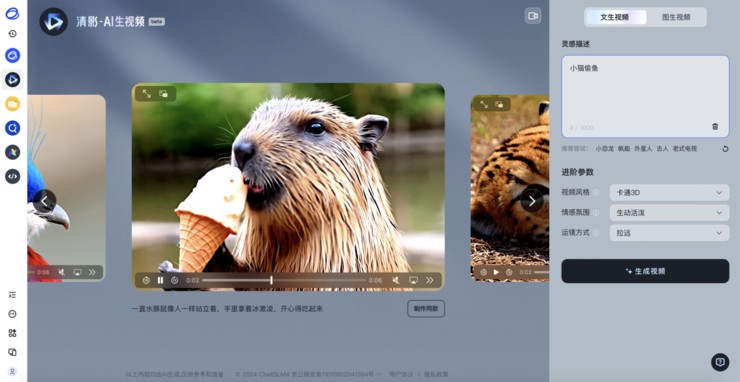740x382 pixels.
Task: Choose the 古人 suggestion
Action: pos(663,149)
